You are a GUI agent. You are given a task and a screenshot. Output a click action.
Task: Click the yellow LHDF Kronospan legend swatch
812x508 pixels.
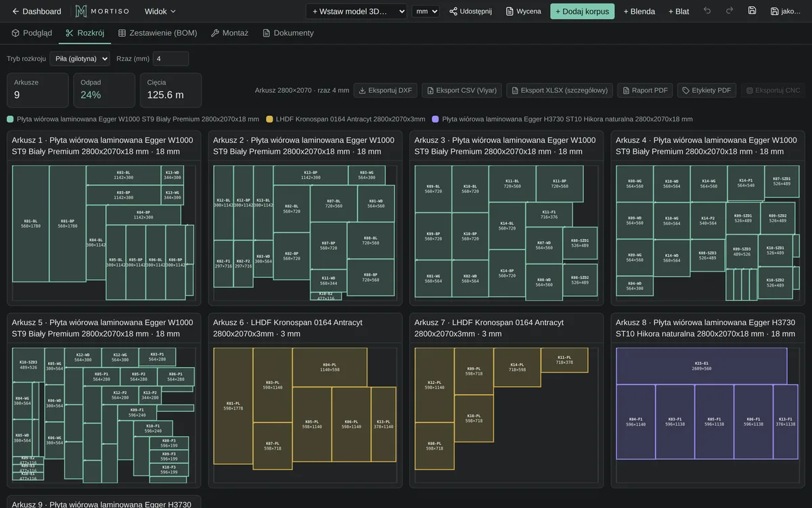tap(270, 119)
